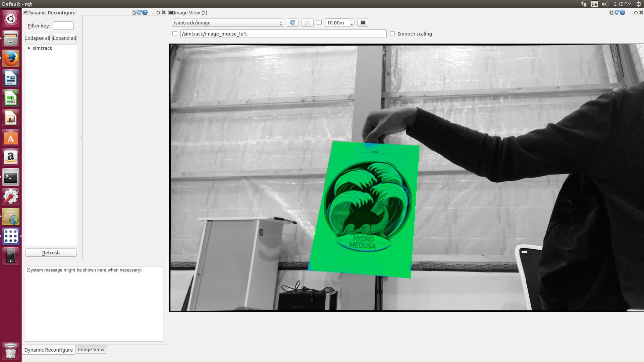Expand the simtrack tree node
The width and height of the screenshot is (644, 362).
[x=29, y=48]
